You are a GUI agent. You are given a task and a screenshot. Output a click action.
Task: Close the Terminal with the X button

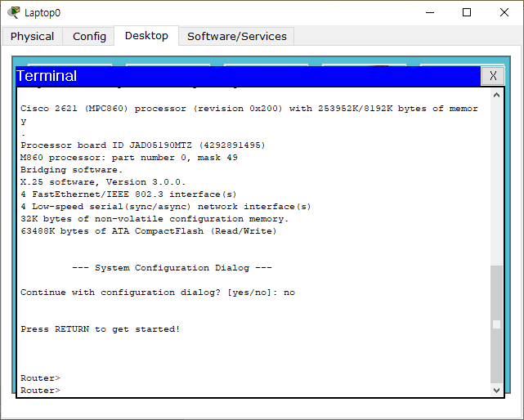[x=493, y=76]
